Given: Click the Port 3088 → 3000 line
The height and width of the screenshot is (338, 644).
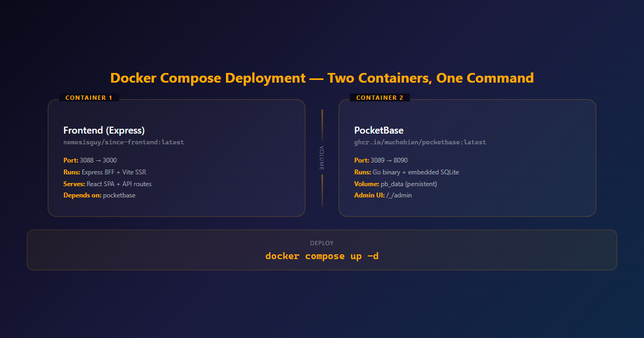Looking at the screenshot, I should (x=90, y=160).
